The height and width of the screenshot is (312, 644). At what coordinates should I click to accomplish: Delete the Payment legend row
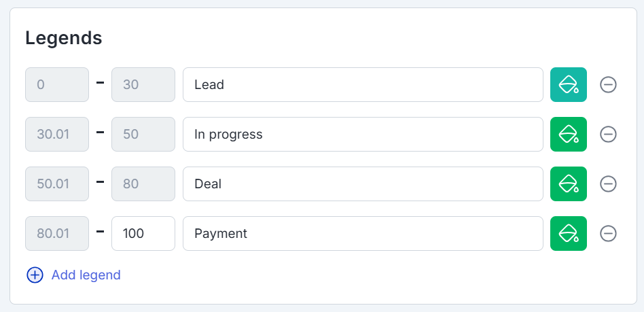pos(608,234)
